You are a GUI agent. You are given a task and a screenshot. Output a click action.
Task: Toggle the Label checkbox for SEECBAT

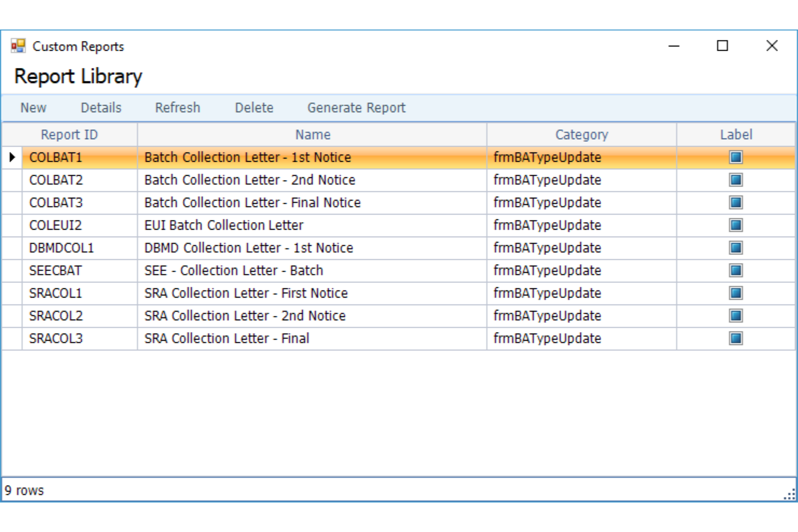[x=735, y=271]
